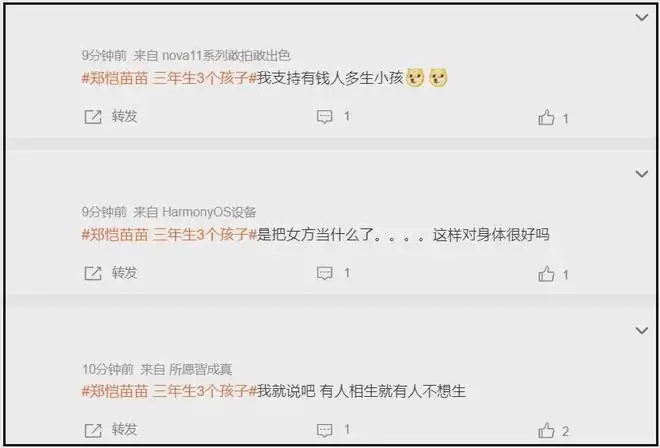The image size is (660, 448).
Task: Click repost icon on the 所愿皆成真 post
Action: click(x=93, y=430)
